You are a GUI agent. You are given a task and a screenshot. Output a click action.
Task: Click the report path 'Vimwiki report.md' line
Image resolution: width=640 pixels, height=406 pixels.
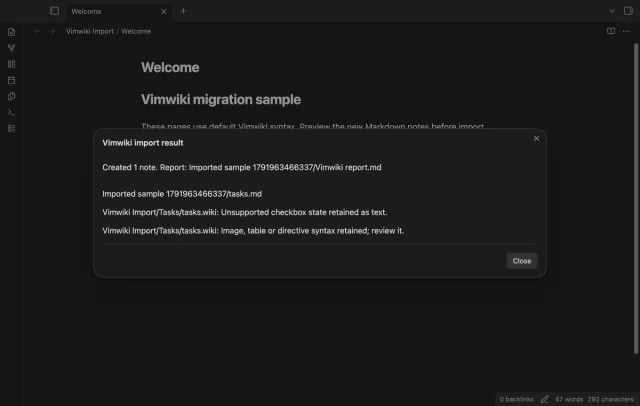point(242,167)
